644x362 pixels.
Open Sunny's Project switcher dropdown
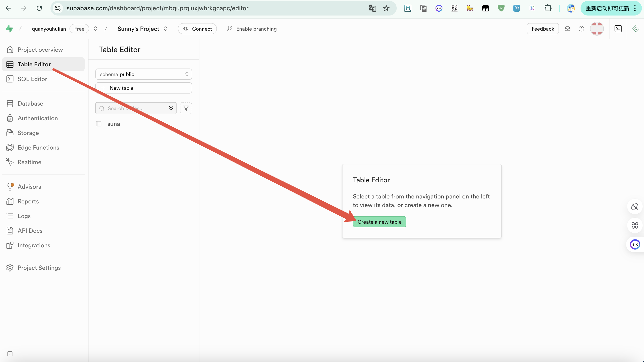click(166, 29)
